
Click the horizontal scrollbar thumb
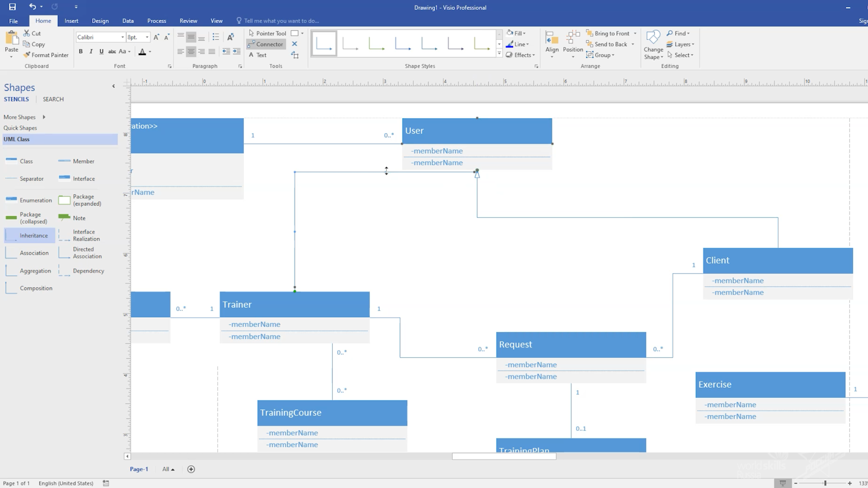504,456
